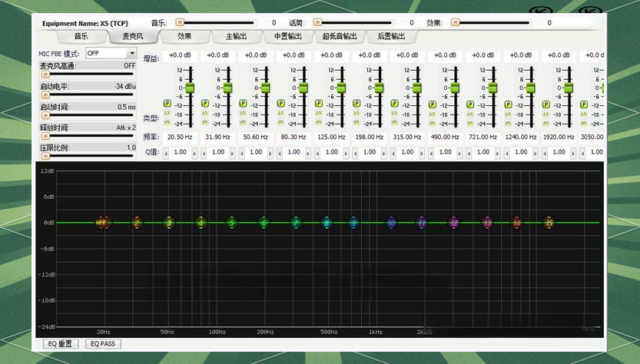This screenshot has width=640, height=364.
Task: Choose LS filter type for 31.90 Hz band
Action: click(204, 113)
